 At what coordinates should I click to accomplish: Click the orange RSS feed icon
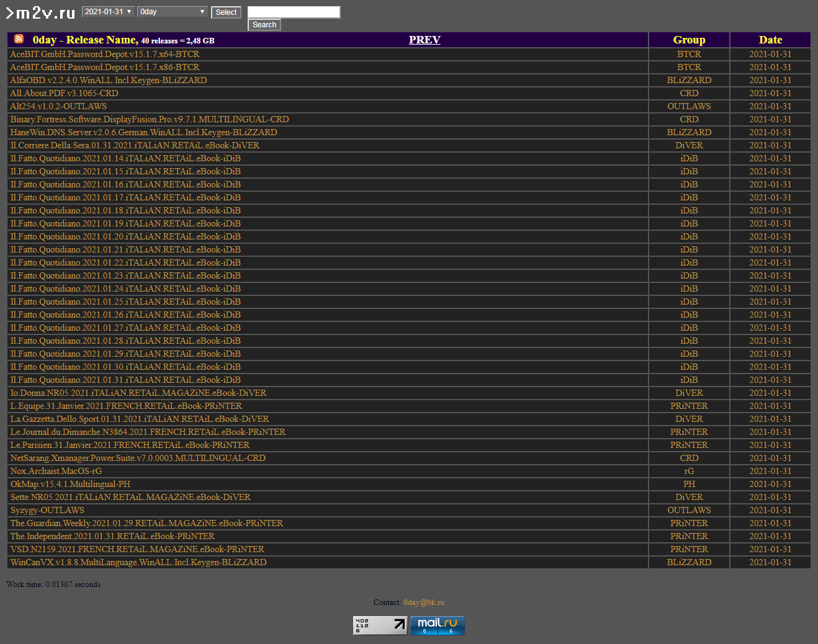click(19, 39)
